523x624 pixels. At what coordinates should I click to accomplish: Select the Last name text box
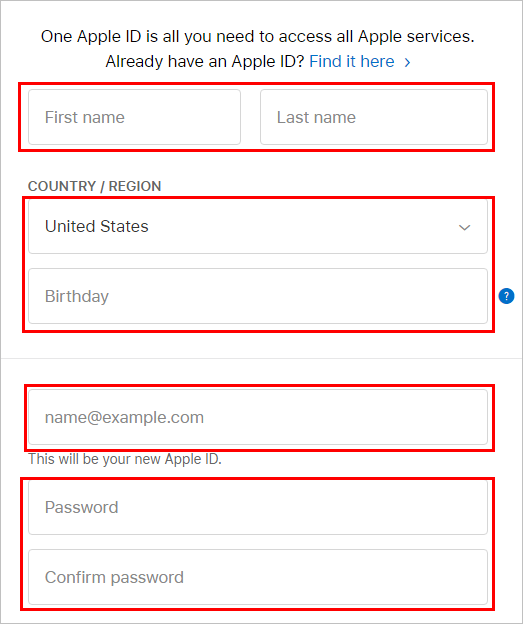374,117
